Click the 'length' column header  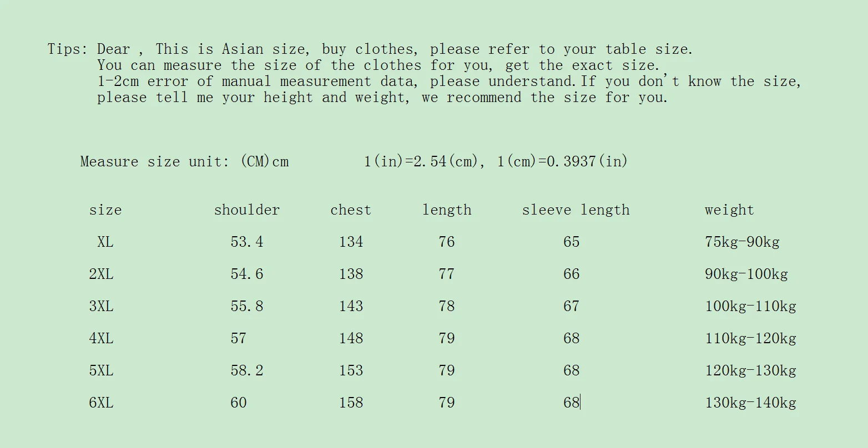coord(447,210)
